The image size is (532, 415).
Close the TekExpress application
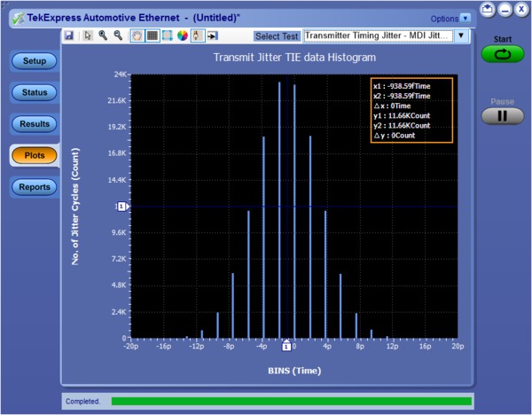[521, 9]
